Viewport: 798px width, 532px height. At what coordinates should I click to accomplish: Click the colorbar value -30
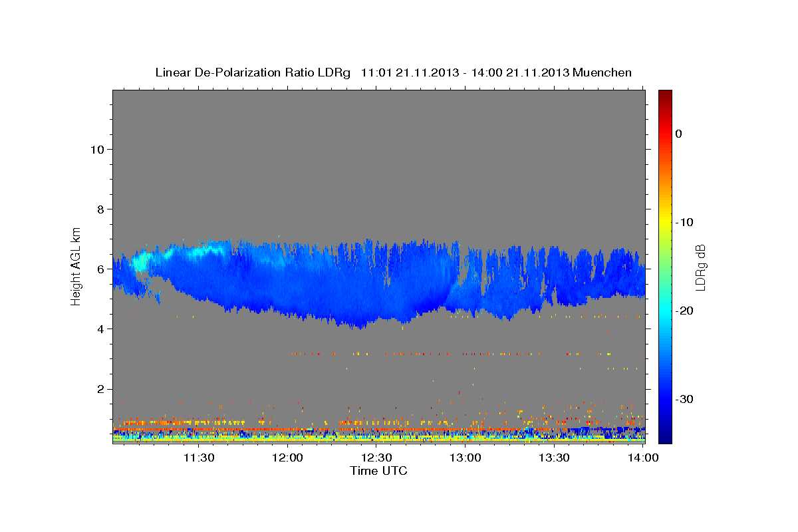[x=685, y=399]
